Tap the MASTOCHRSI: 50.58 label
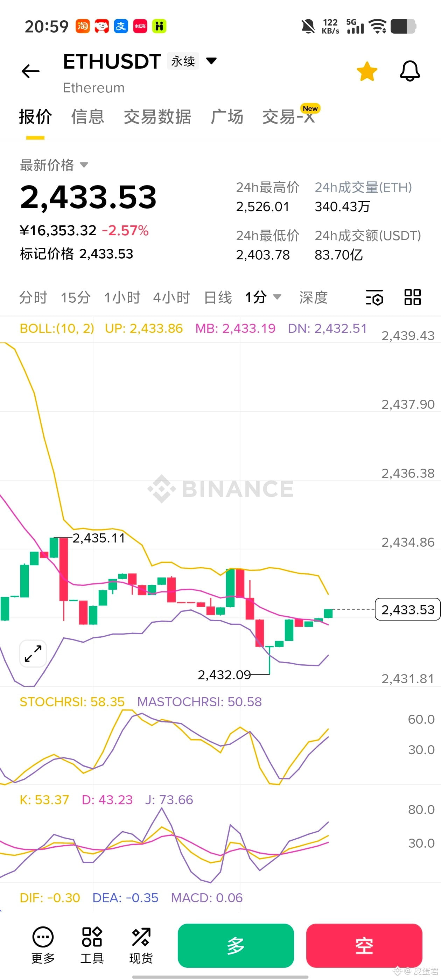 coord(199,702)
